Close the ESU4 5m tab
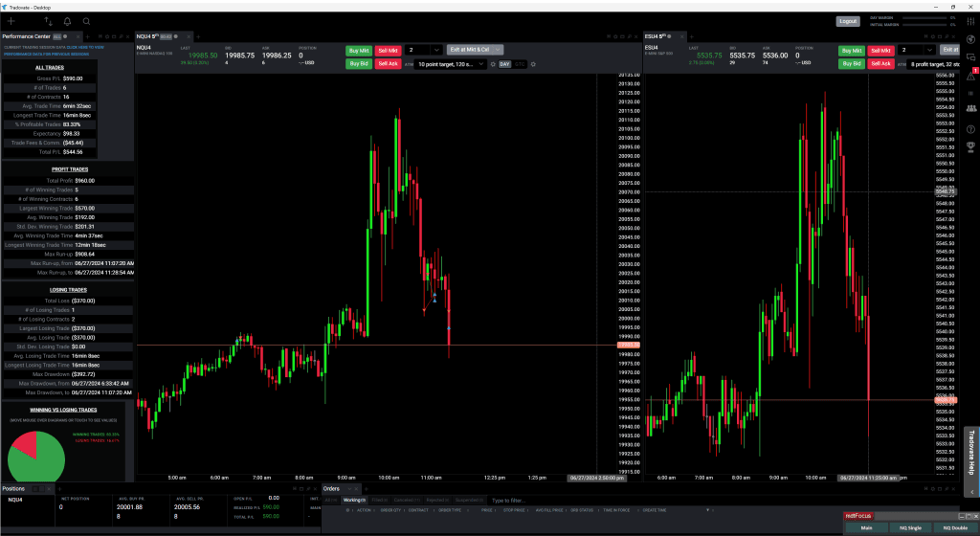The image size is (980, 536). 682,37
